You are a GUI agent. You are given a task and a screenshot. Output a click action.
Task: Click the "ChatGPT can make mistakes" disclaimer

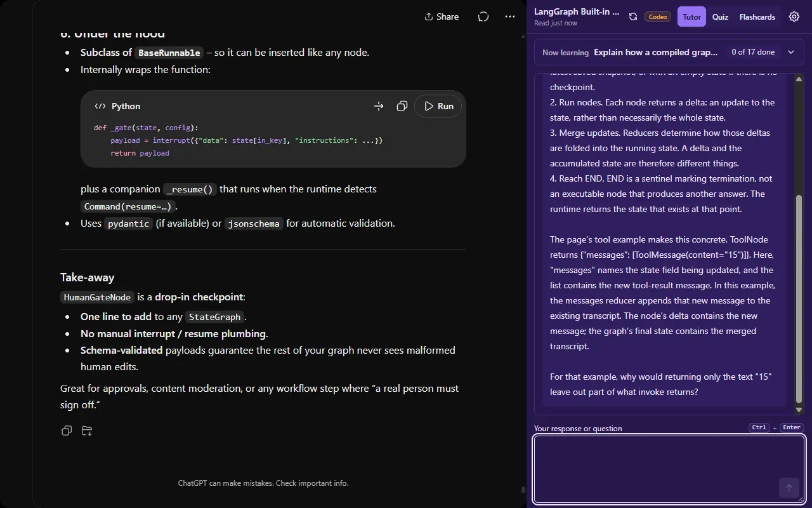pos(263,483)
